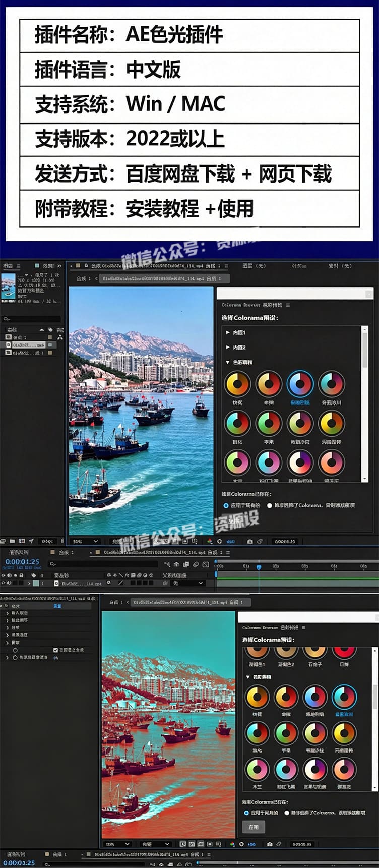
Task: Click the channel color icon in lower viewer footer
Action: (232, 844)
